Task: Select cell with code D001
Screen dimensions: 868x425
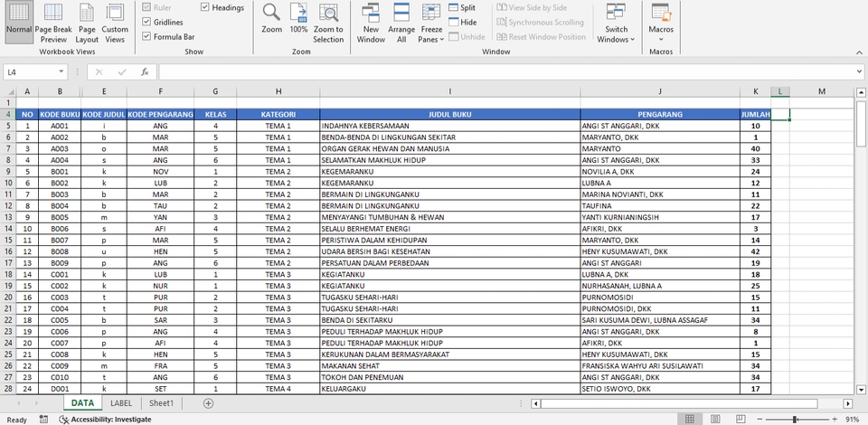Action: [x=60, y=389]
